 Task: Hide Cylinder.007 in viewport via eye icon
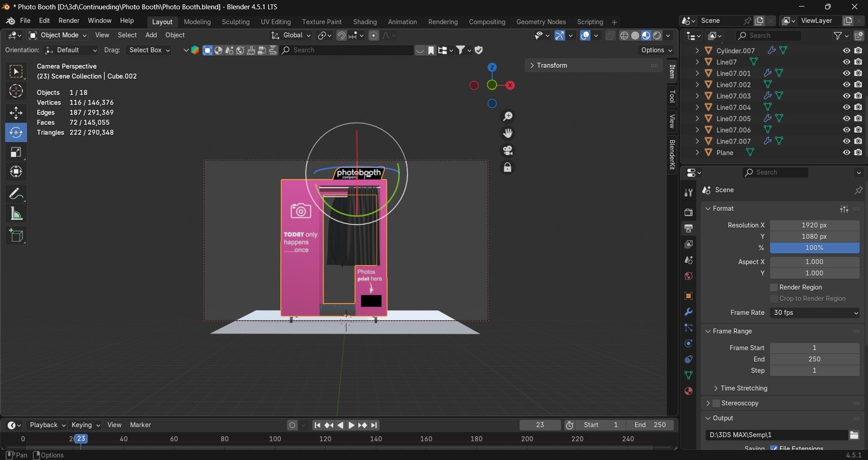846,51
